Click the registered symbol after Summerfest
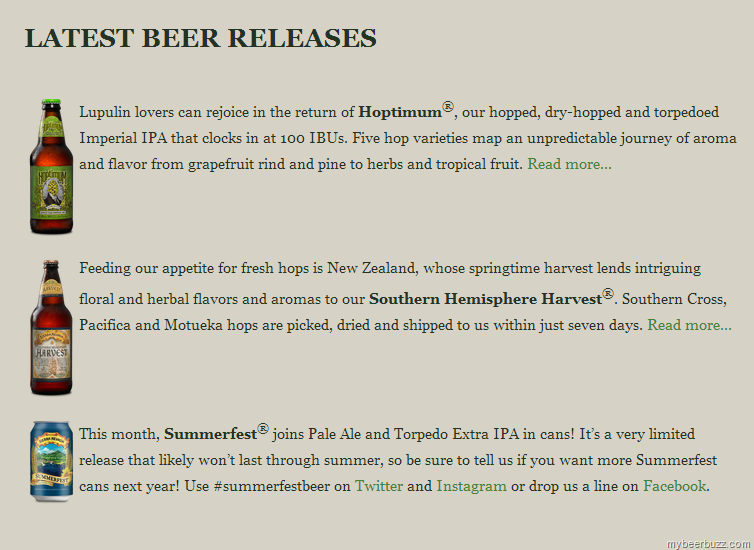This screenshot has height=550, width=754. [262, 429]
